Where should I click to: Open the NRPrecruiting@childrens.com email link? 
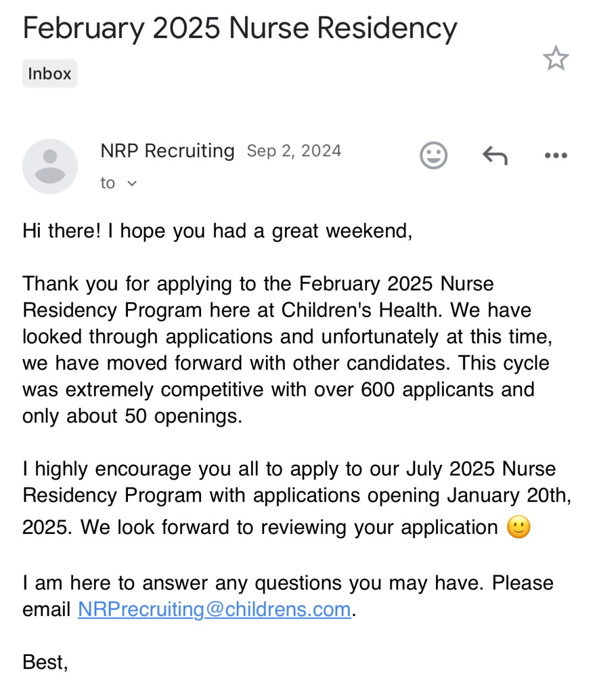point(214,610)
